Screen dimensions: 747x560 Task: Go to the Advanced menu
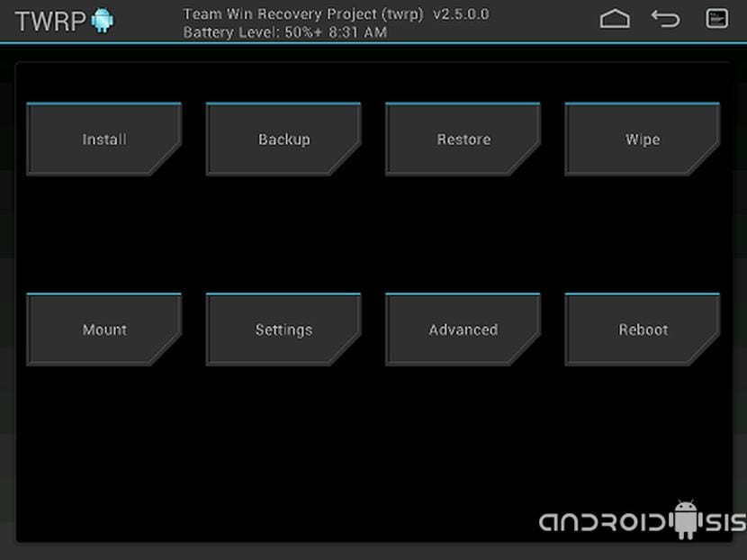[463, 330]
